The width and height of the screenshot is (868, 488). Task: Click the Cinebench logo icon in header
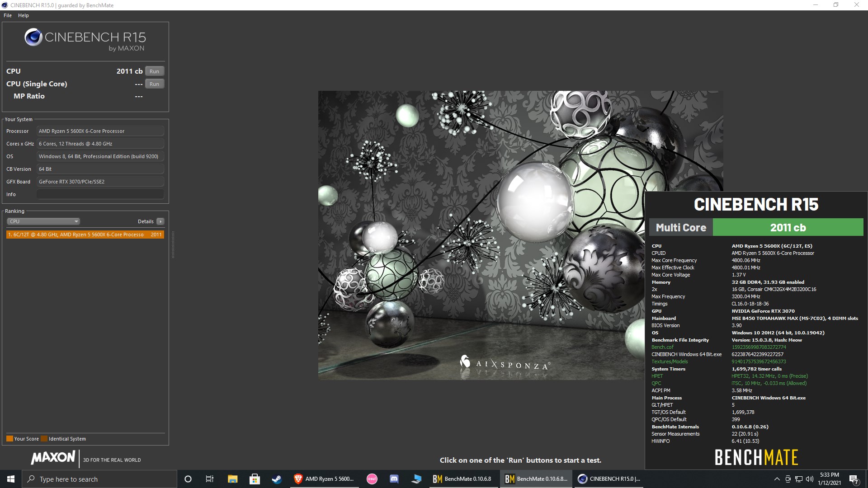click(x=33, y=38)
